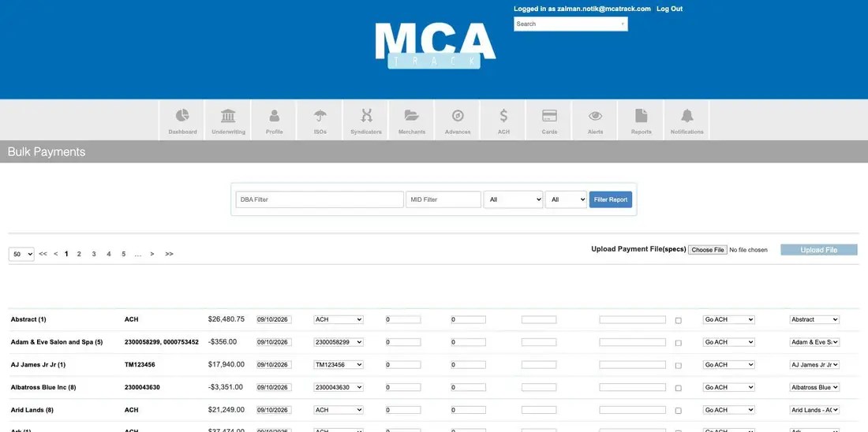Click the $17,940.00 balance value
The height and width of the screenshot is (432, 868).
coord(226,364)
